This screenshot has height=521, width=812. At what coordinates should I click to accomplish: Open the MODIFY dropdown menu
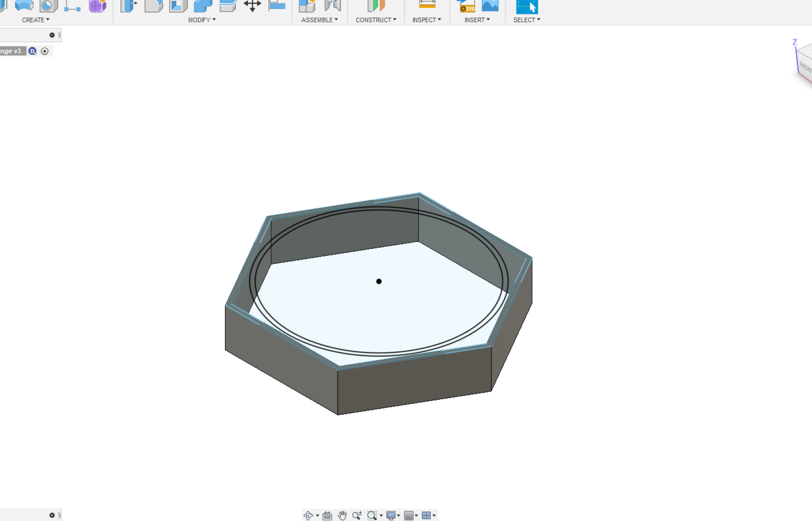(x=202, y=20)
